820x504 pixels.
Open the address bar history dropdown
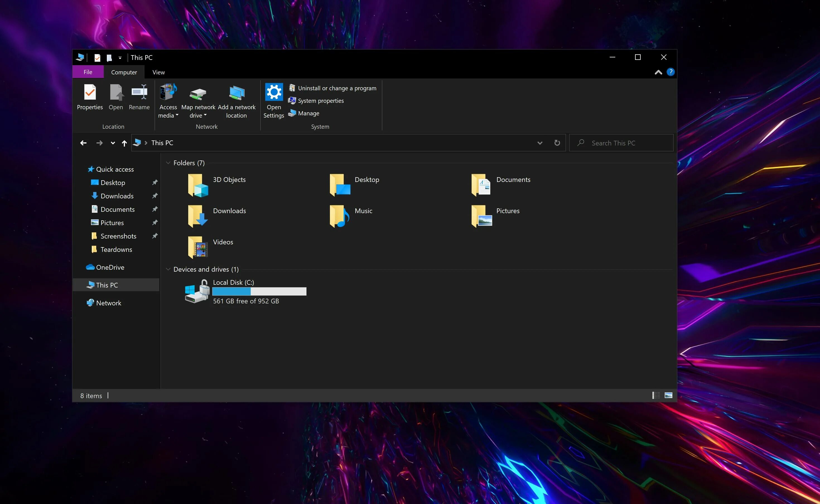[x=539, y=143]
